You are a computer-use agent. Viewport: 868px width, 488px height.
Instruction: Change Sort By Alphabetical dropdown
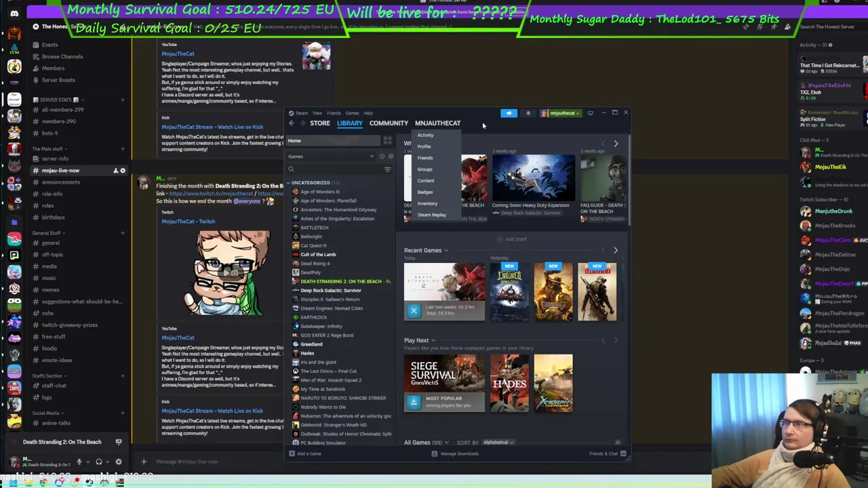coord(498,443)
